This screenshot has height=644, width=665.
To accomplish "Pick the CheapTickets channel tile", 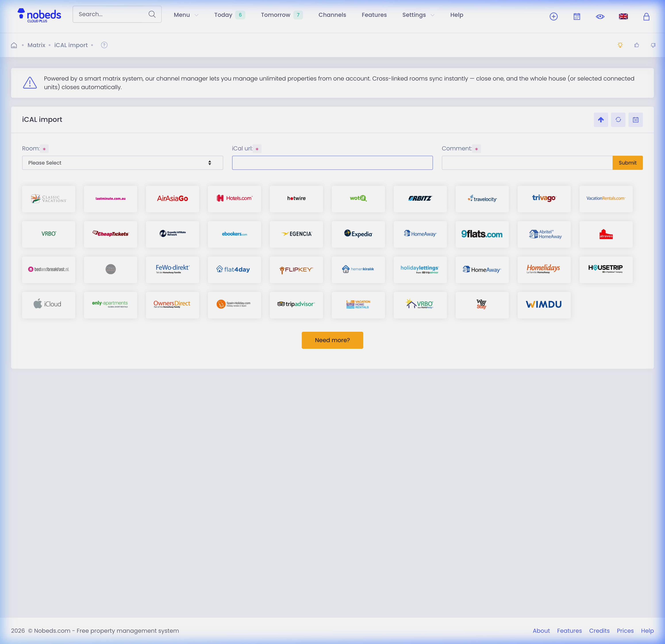I will 110,234.
